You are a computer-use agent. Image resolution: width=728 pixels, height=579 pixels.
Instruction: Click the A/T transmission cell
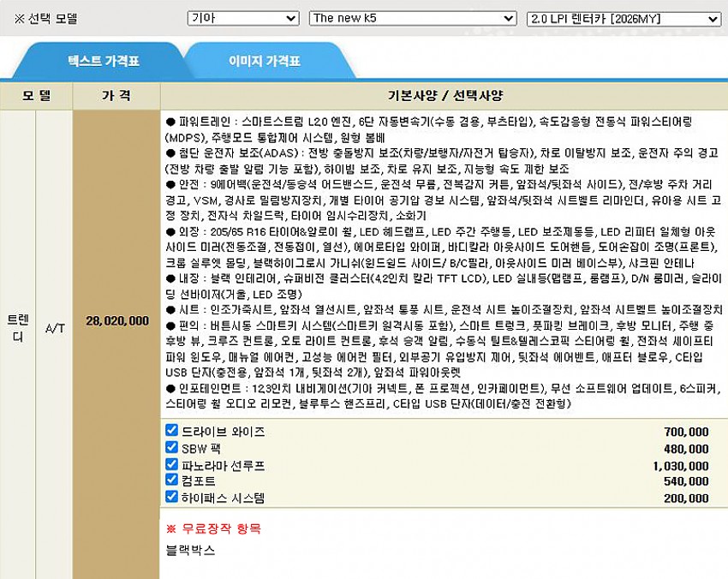tap(55, 328)
